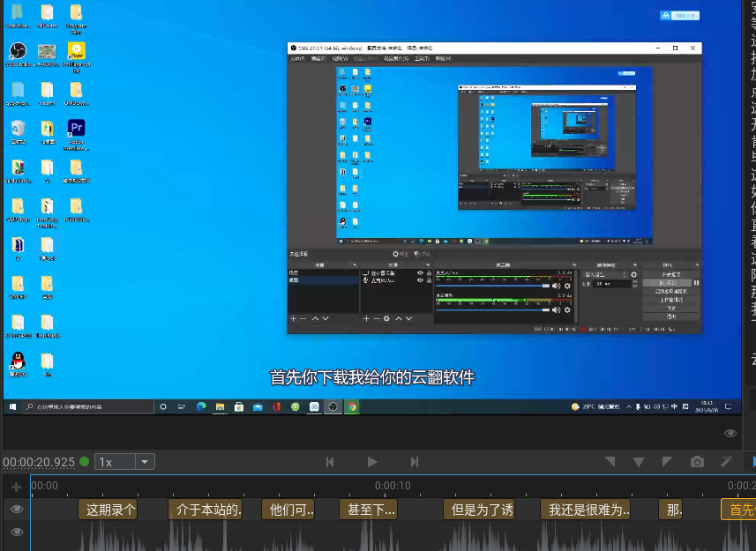756x551 pixels.
Task: Add a new track with plus icon
Action: pos(16,487)
